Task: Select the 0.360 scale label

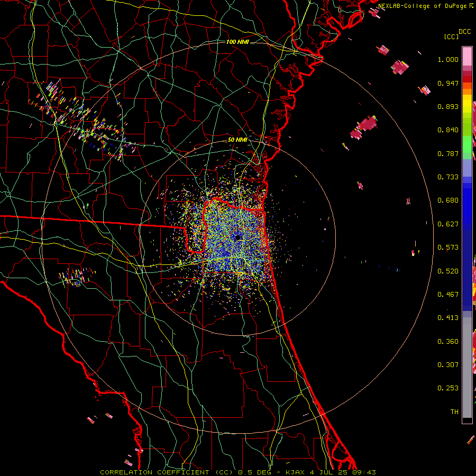Action: pyautogui.click(x=448, y=342)
